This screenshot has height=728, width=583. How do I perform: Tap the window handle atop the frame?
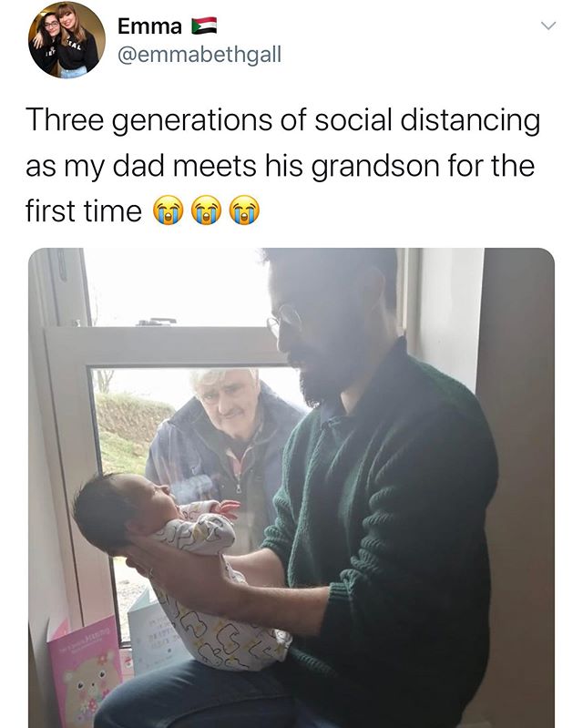(157, 322)
